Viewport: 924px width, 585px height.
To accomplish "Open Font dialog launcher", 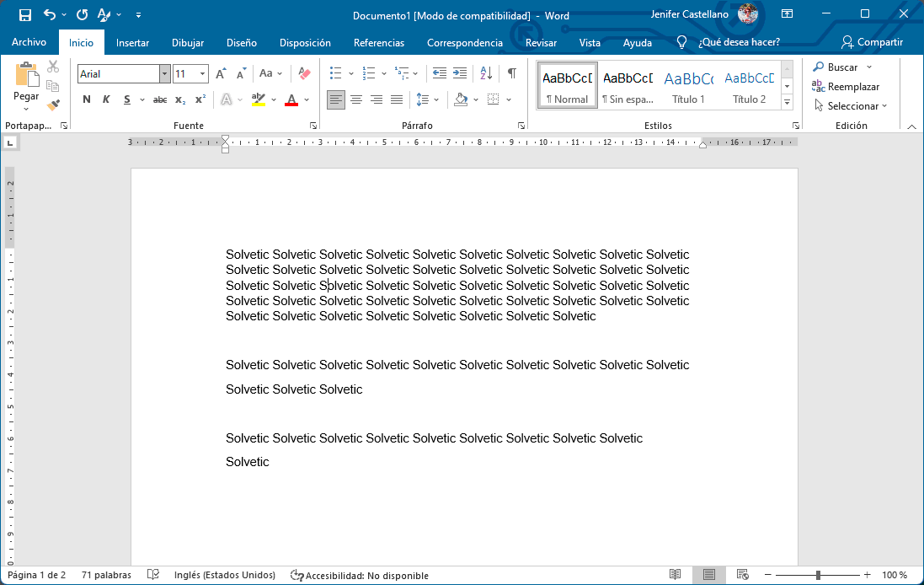I will (313, 126).
